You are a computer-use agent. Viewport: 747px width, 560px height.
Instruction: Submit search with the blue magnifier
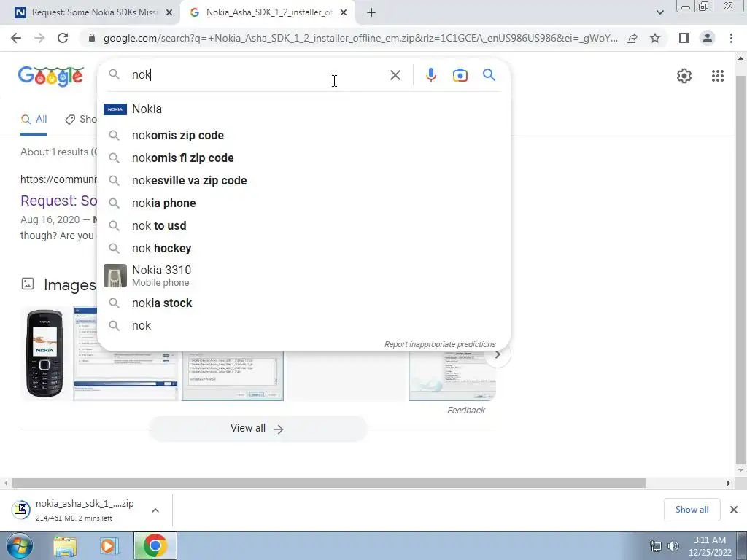point(489,75)
